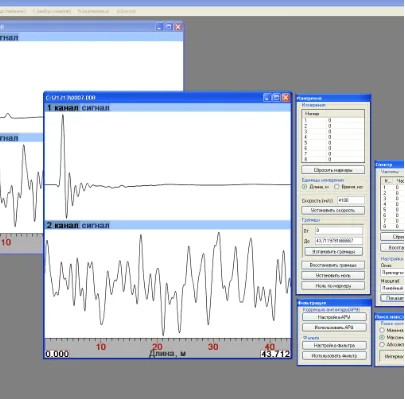The image size is (405, 399).
Task: Click row 4 in the Измерения table
Action: [333, 137]
